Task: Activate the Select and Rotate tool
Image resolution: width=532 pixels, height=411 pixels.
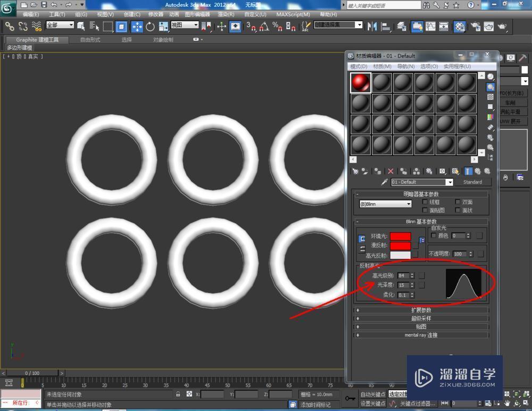Action: tap(149, 26)
